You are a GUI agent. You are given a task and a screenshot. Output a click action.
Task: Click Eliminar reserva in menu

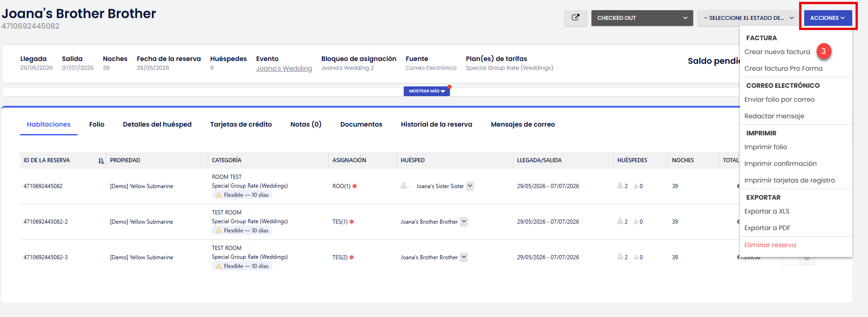tap(770, 245)
